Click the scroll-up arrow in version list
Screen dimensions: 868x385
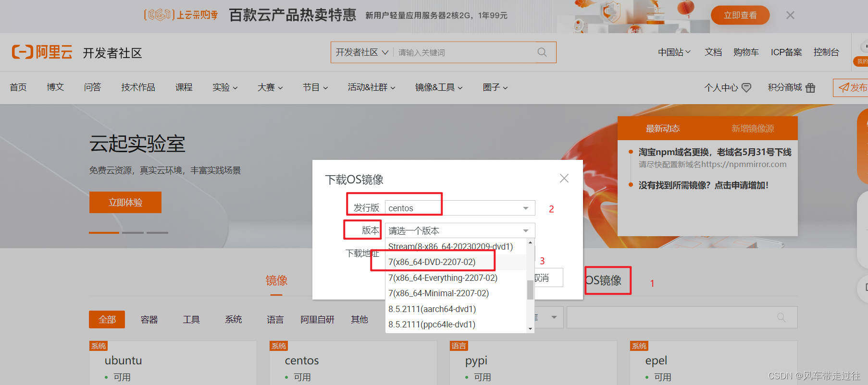coord(530,242)
